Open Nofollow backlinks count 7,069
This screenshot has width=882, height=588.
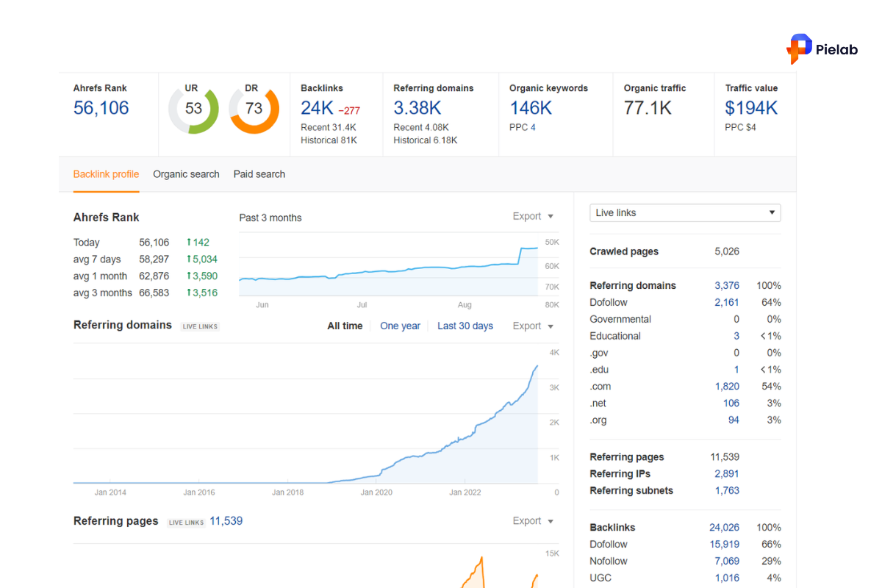point(727,562)
